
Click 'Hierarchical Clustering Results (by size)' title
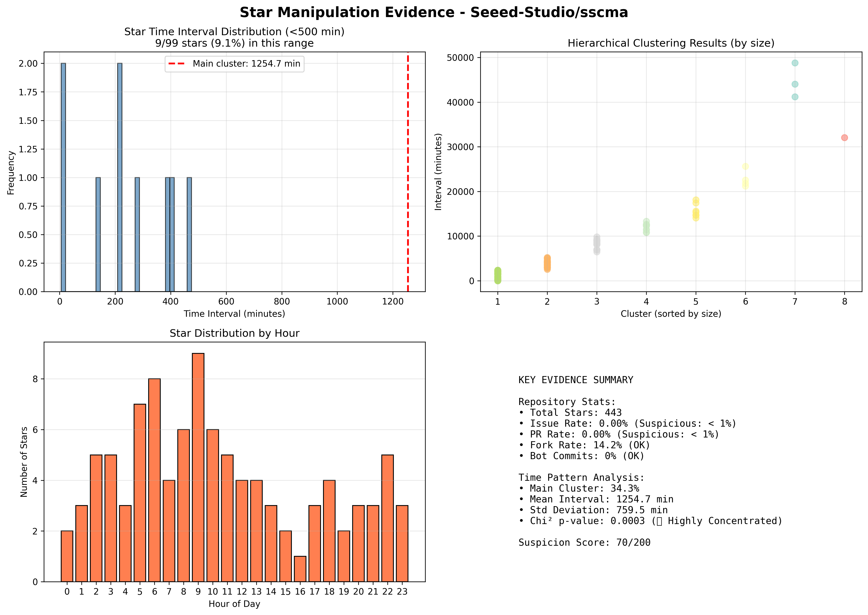tap(671, 43)
